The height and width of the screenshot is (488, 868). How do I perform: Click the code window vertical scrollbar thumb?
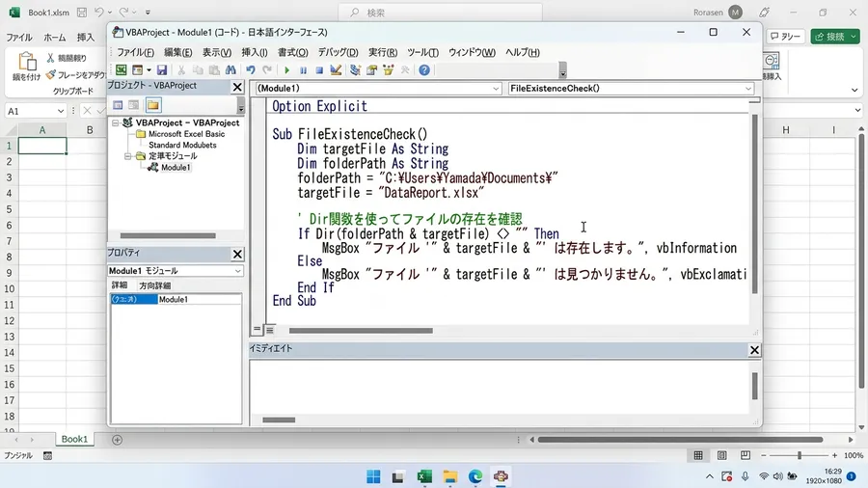tap(754, 203)
